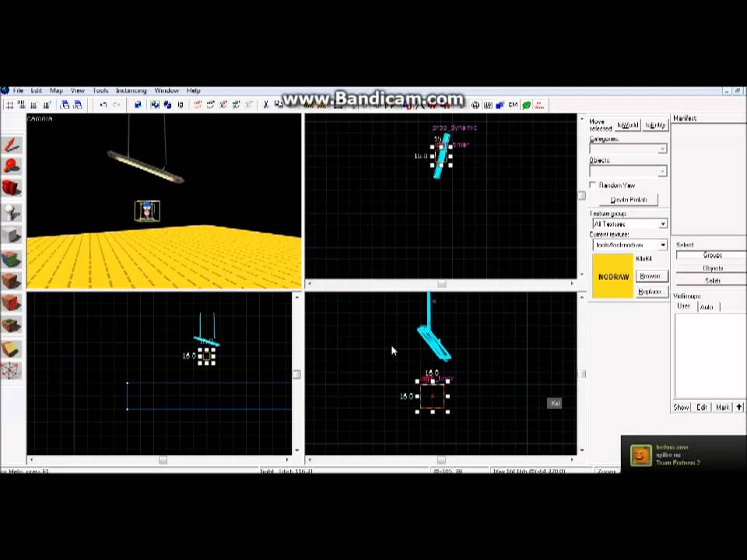Viewport: 747px width, 560px height.
Task: Click the Save Window State icon
Action: pos(78,105)
